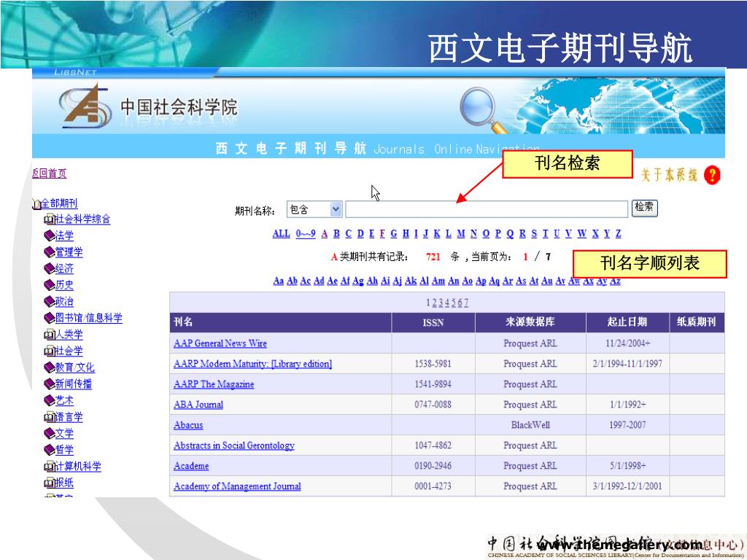
Task: Click the book icon beside 教育/文化
Action: [49, 367]
